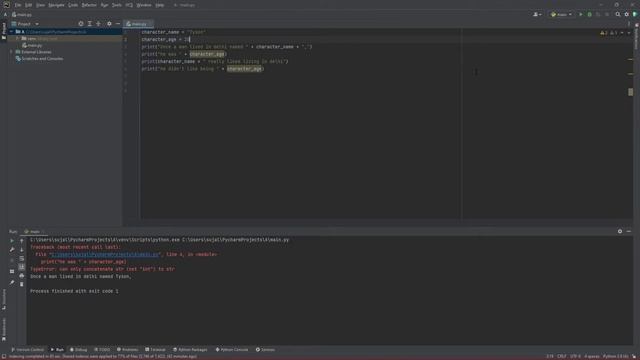Toggle the Bookmarks side tool button
Image resolution: width=640 pixels, height=360 pixels.
4,329
